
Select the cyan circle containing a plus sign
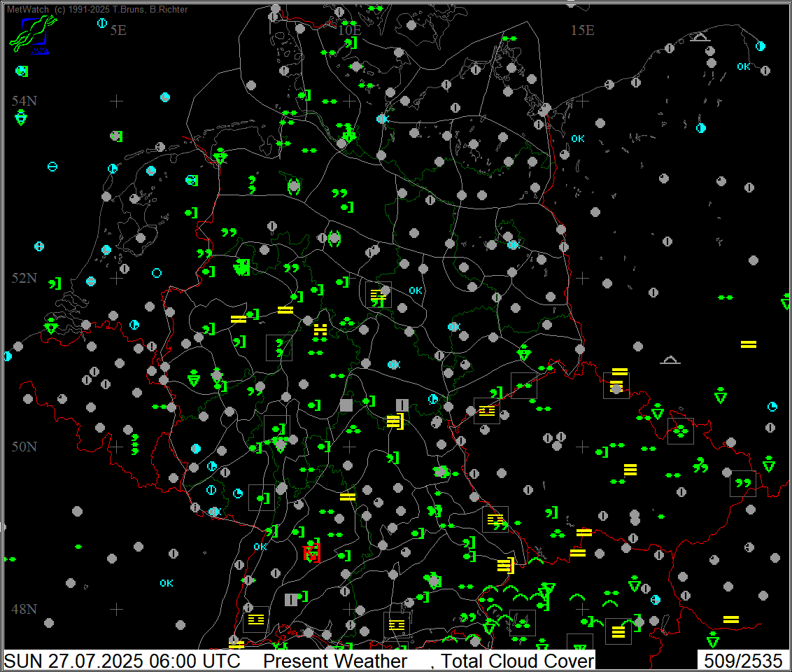[39, 246]
